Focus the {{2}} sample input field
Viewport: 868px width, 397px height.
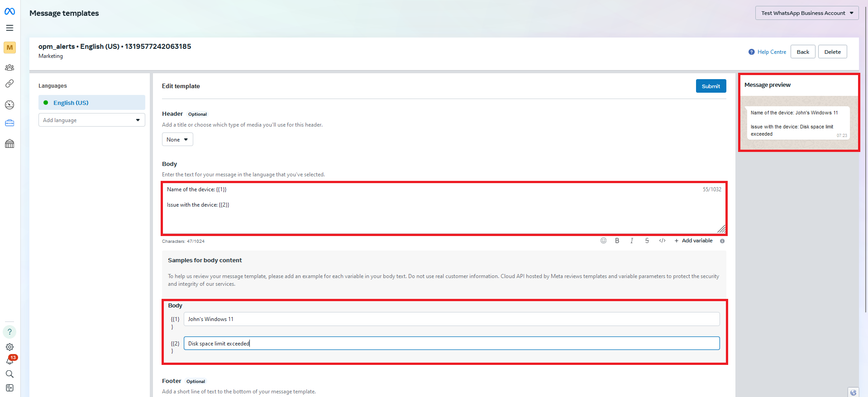pyautogui.click(x=452, y=343)
